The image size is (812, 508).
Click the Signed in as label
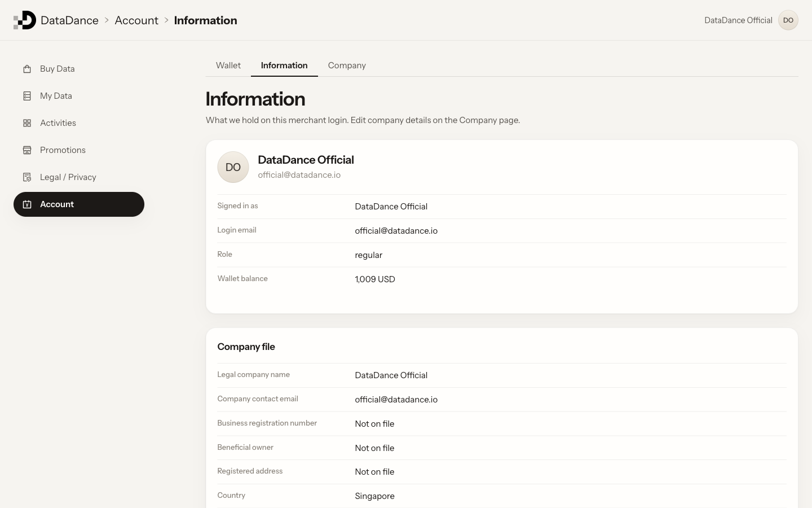pos(237,206)
